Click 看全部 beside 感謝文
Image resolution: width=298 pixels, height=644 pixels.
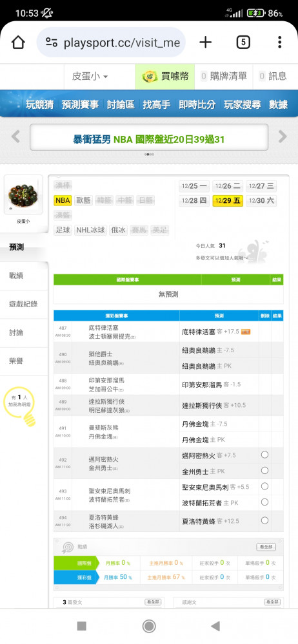pyautogui.click(x=272, y=602)
